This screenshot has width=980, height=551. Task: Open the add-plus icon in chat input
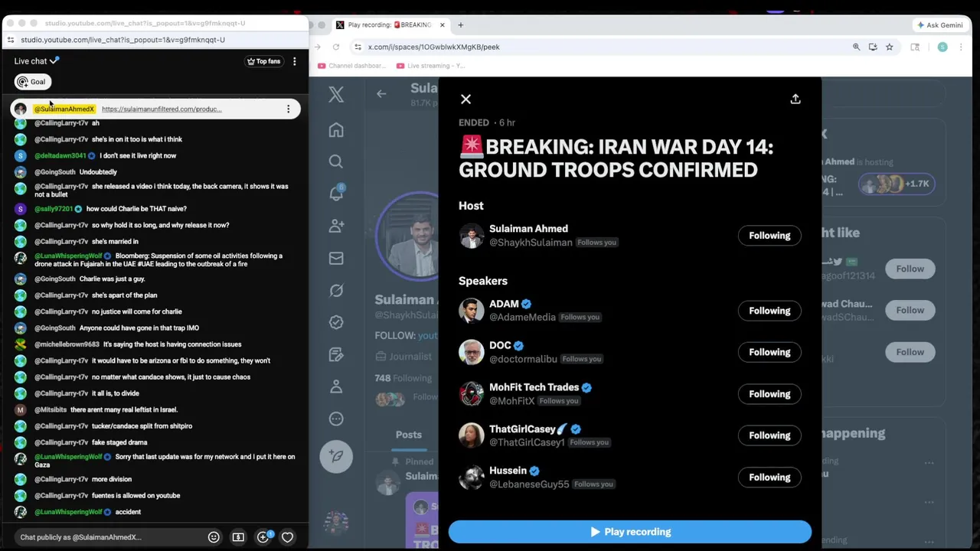click(x=263, y=536)
